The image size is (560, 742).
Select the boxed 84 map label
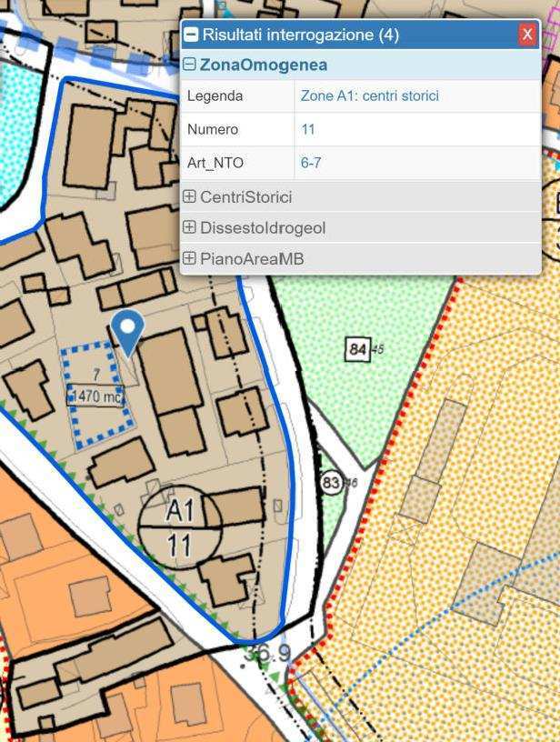point(357,349)
